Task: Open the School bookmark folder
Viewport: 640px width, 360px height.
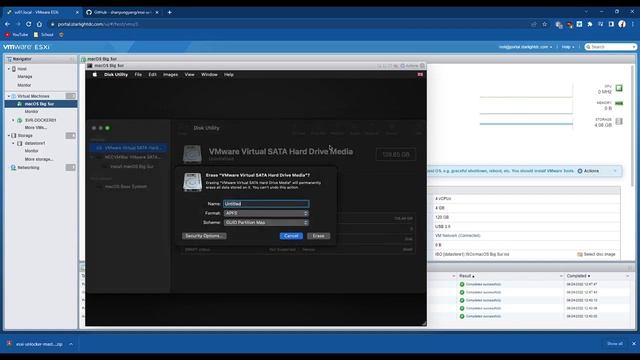Action: click(x=44, y=35)
